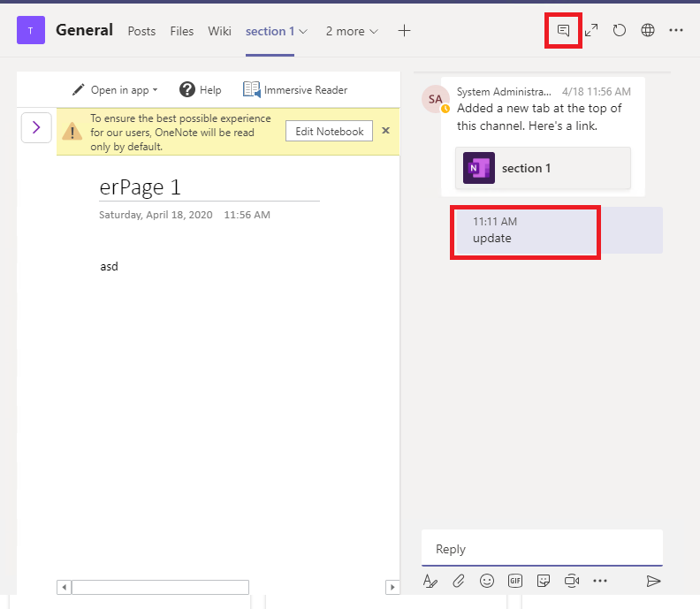
Task: Click in the Reply message box
Action: (x=542, y=548)
